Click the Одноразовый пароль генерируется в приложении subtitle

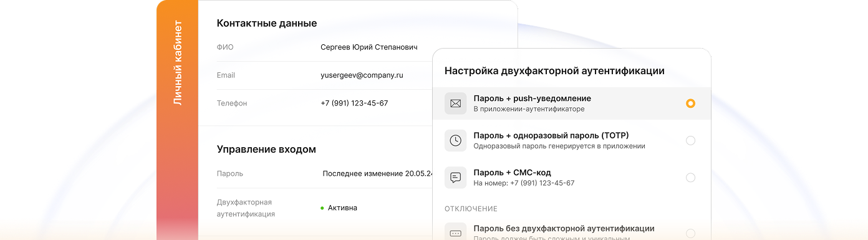point(559,146)
